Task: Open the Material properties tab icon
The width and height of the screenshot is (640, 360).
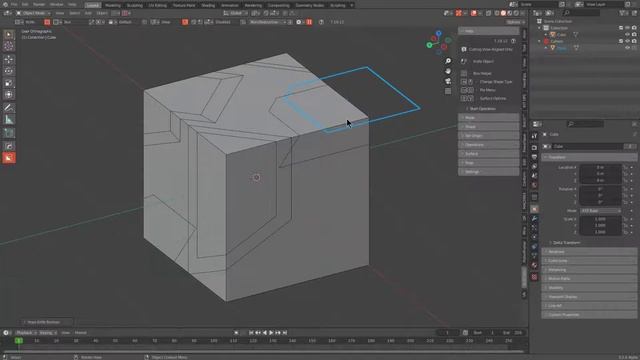Action: 534,266
